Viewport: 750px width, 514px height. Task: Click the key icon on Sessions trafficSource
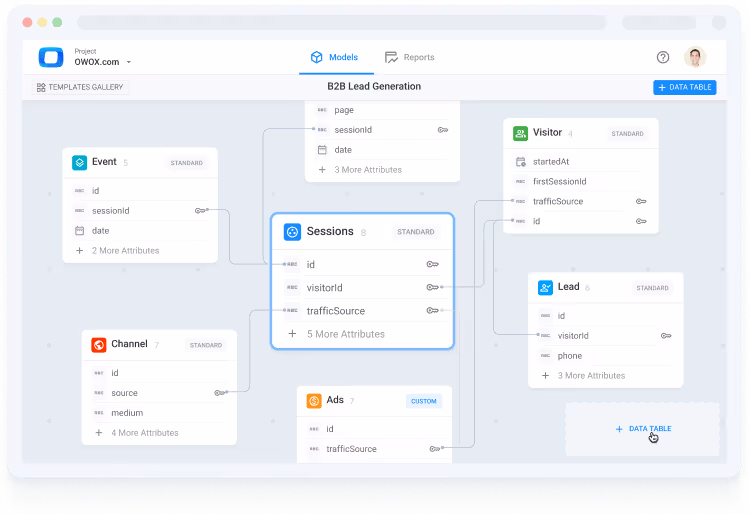[432, 311]
